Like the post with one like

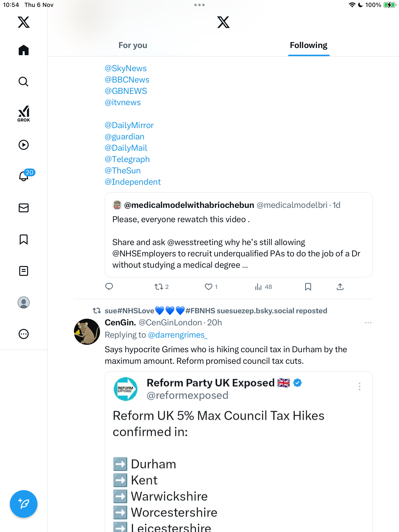pyautogui.click(x=209, y=287)
